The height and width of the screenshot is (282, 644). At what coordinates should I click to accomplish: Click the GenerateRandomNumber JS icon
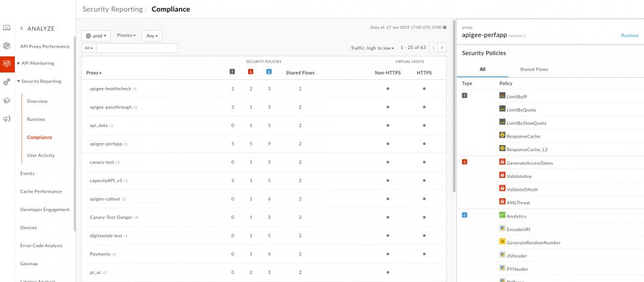tap(502, 241)
